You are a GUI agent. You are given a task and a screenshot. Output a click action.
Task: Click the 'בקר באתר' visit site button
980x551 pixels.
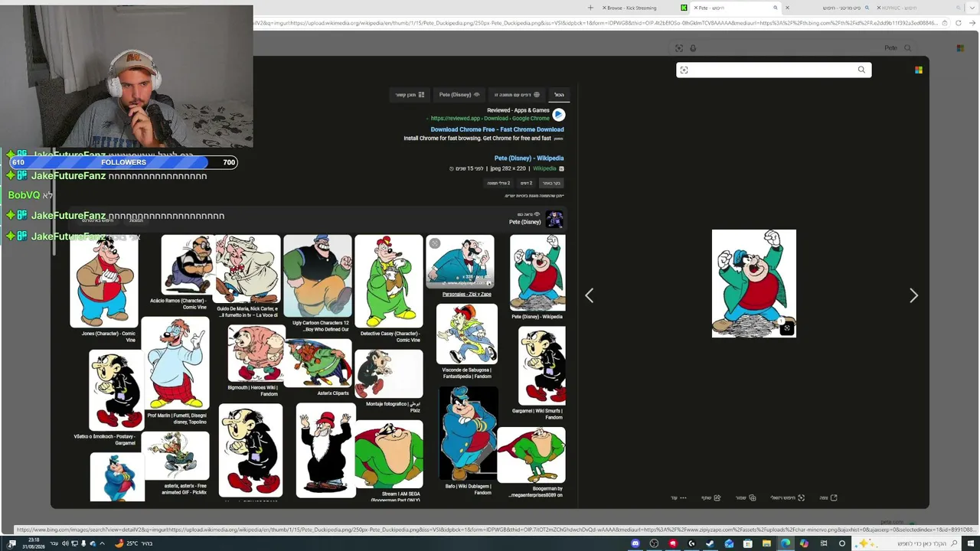tap(551, 183)
